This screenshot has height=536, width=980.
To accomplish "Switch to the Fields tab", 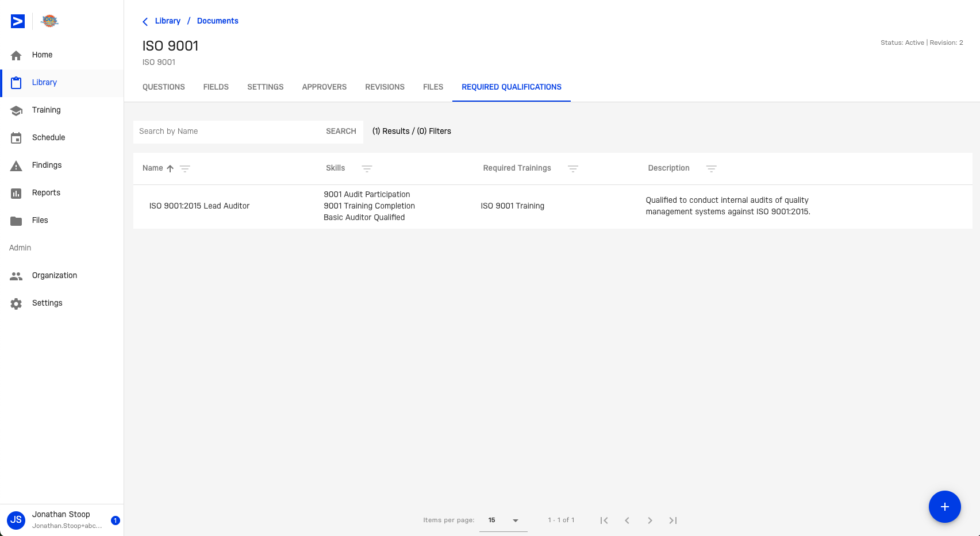I will pos(216,87).
